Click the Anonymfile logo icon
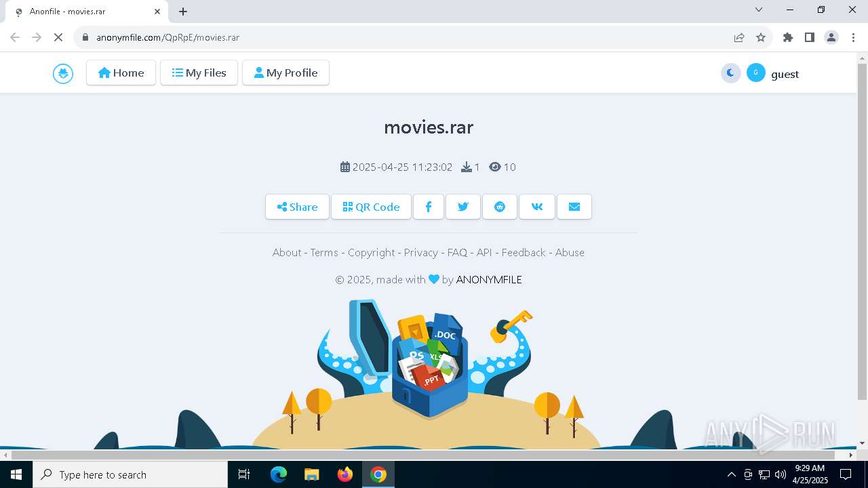The width and height of the screenshot is (868, 488). [x=63, y=73]
